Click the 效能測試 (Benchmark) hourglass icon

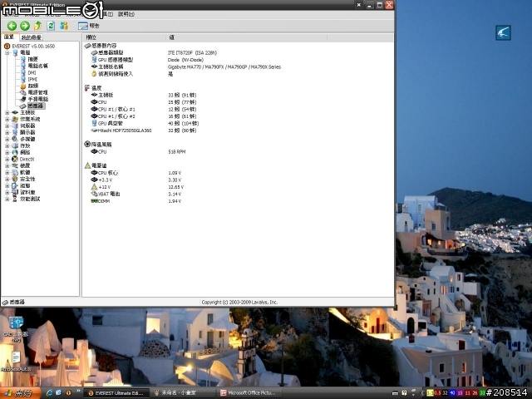tap(15, 199)
